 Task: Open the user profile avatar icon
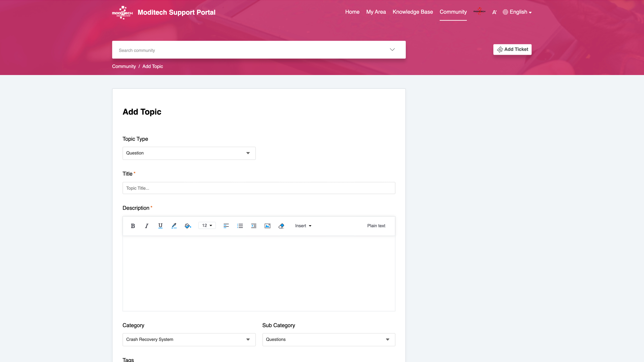[479, 11]
